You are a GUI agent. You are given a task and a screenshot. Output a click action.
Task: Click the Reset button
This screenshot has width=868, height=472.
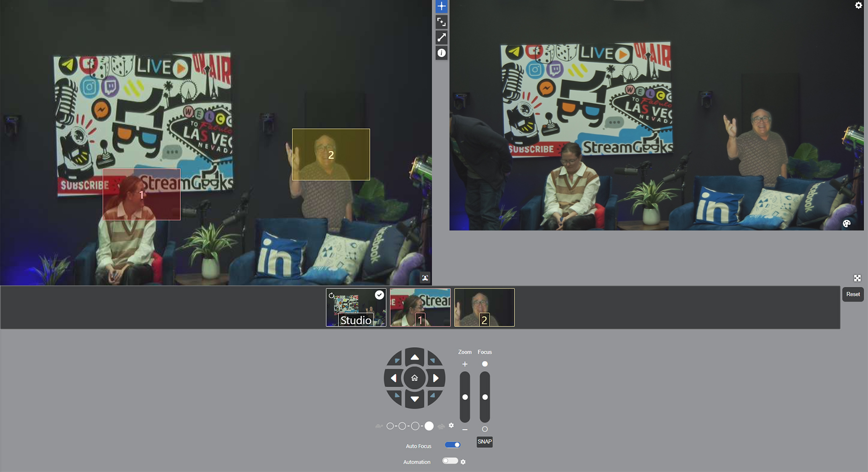853,294
